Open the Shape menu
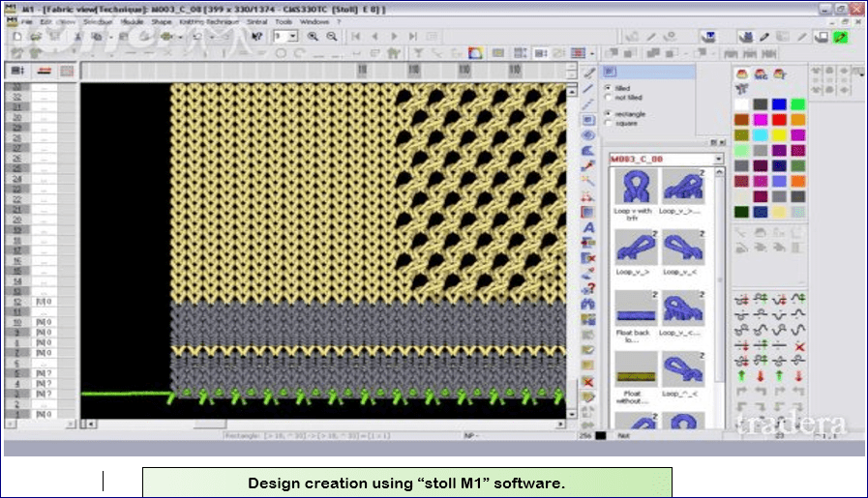This screenshot has width=868, height=498. [162, 21]
